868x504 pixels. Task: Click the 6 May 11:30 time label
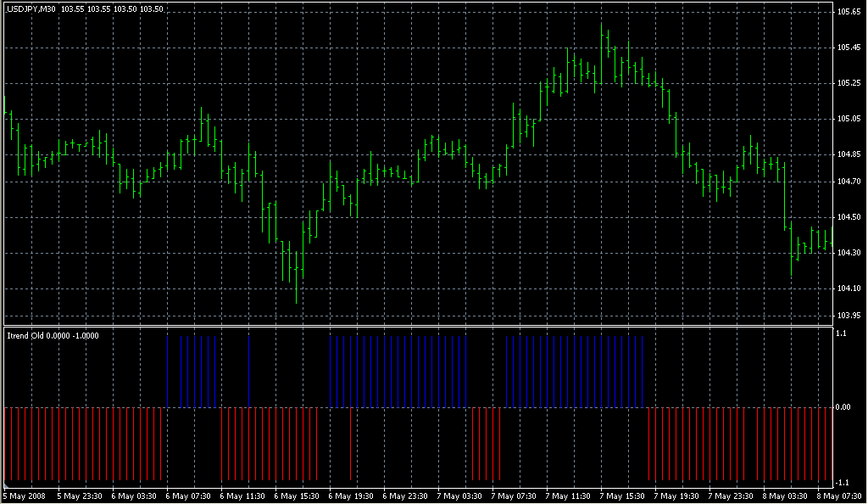[x=242, y=496]
